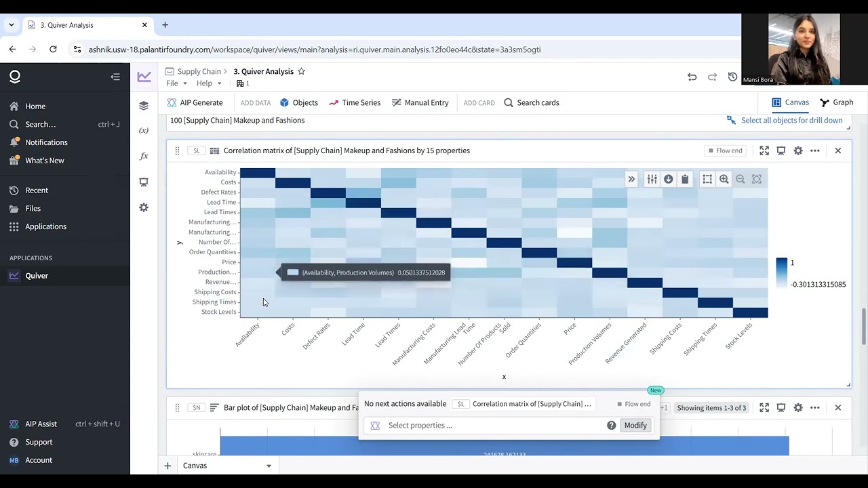Open the functions fx panel

tap(144, 156)
